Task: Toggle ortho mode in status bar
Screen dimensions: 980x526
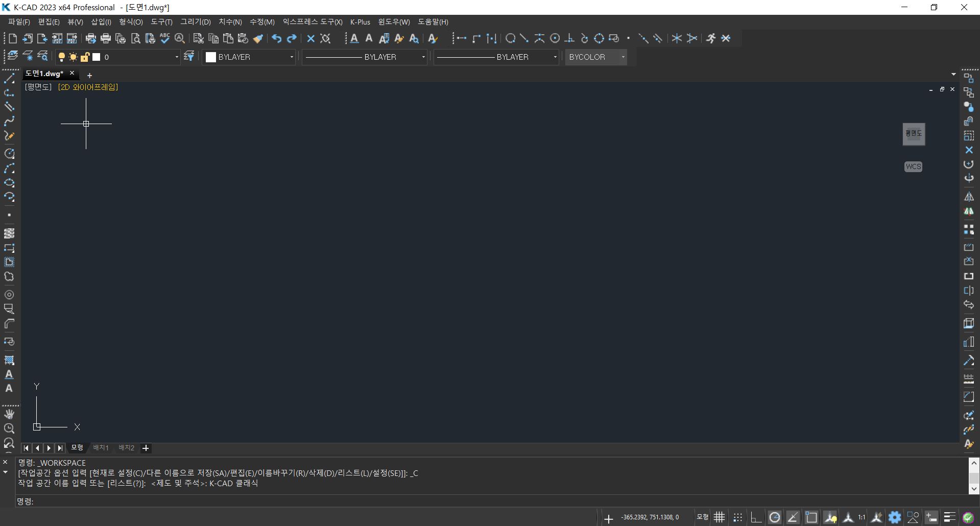Action: (756, 517)
